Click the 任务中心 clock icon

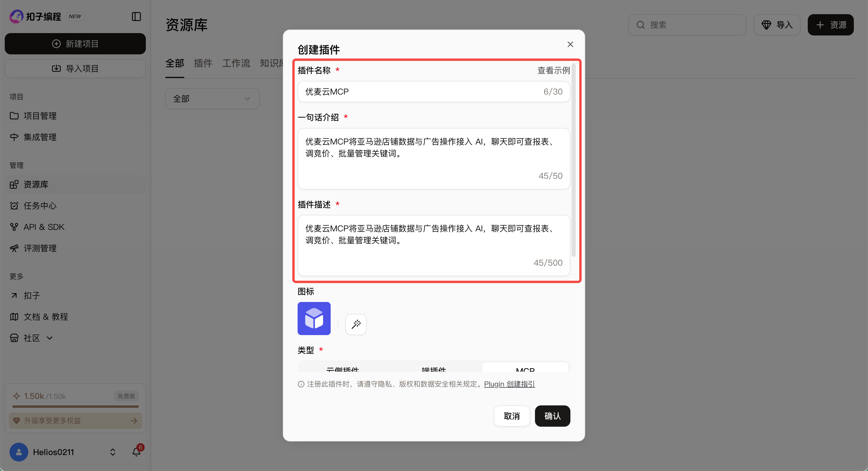(14, 206)
